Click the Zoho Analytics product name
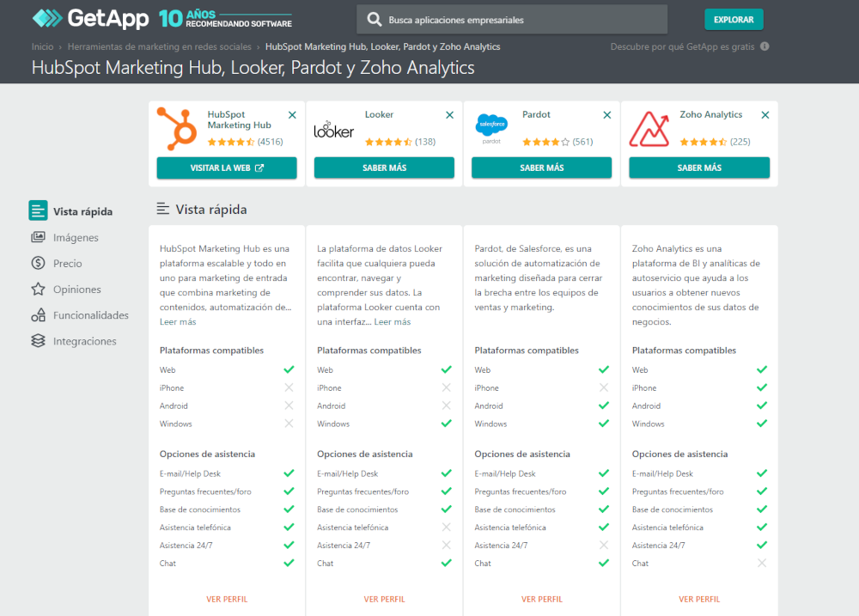Viewport: 859px width, 616px height. pyautogui.click(x=711, y=114)
